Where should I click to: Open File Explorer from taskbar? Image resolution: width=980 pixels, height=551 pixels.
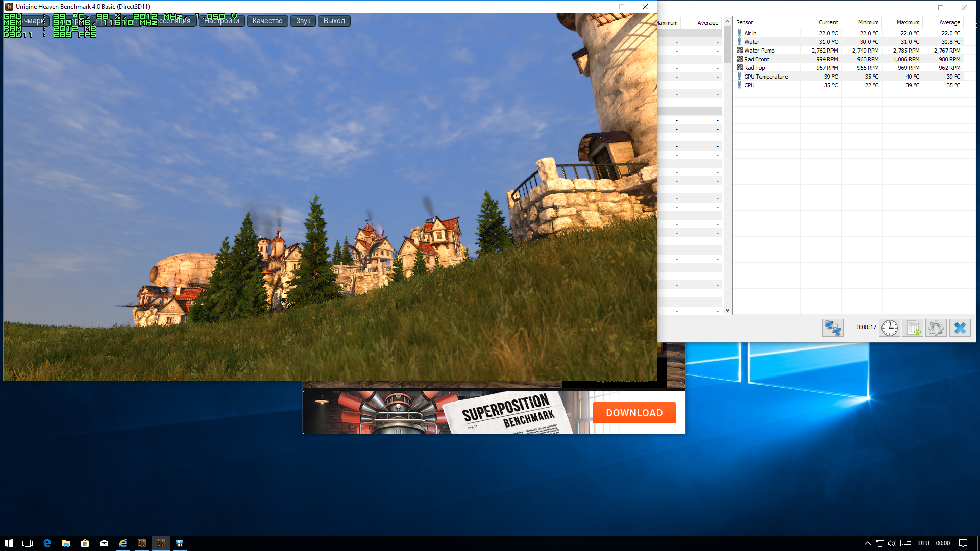pos(66,543)
